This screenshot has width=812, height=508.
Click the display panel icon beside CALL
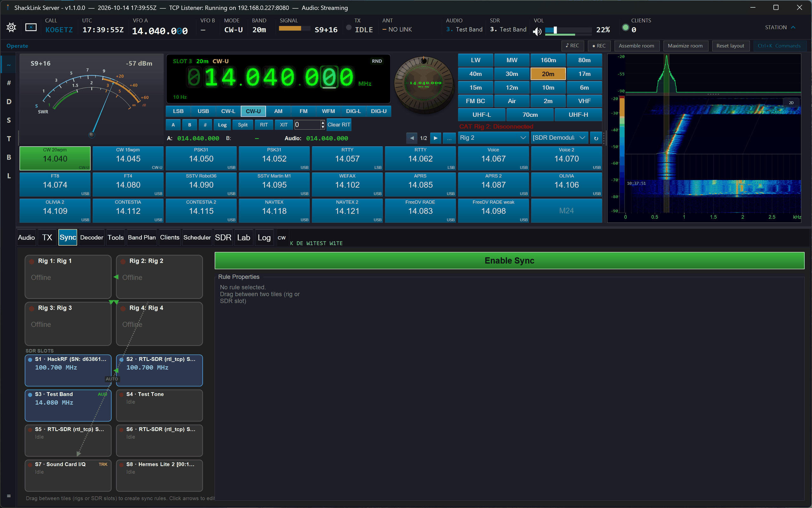coord(31,27)
